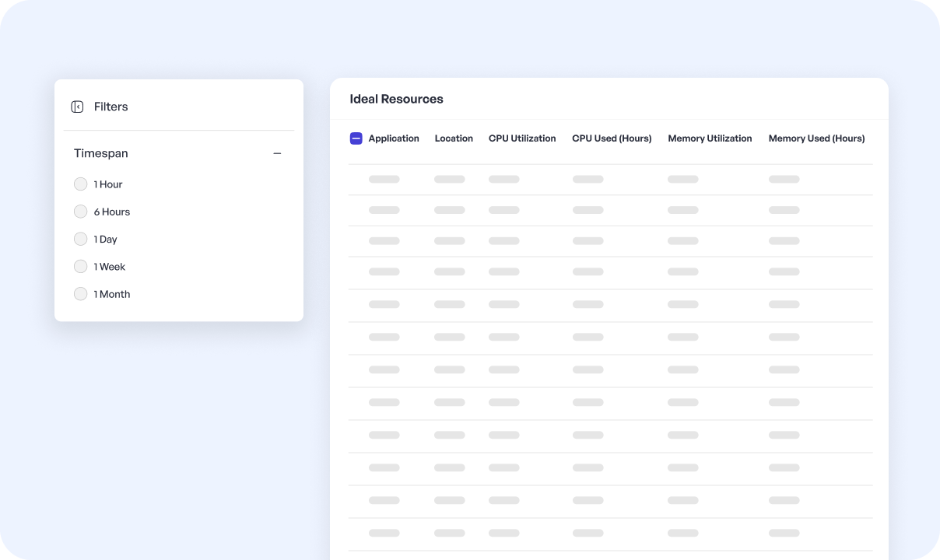
Task: Sort by the Application column header
Action: 394,138
